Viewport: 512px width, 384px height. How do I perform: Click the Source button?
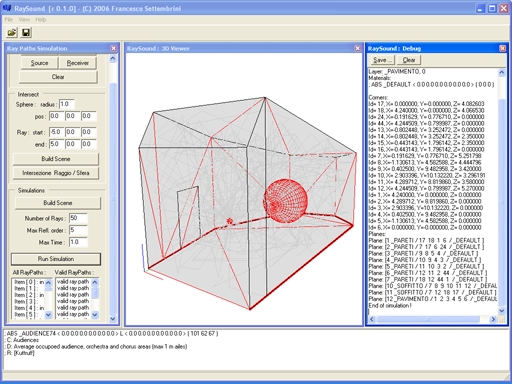(x=39, y=63)
